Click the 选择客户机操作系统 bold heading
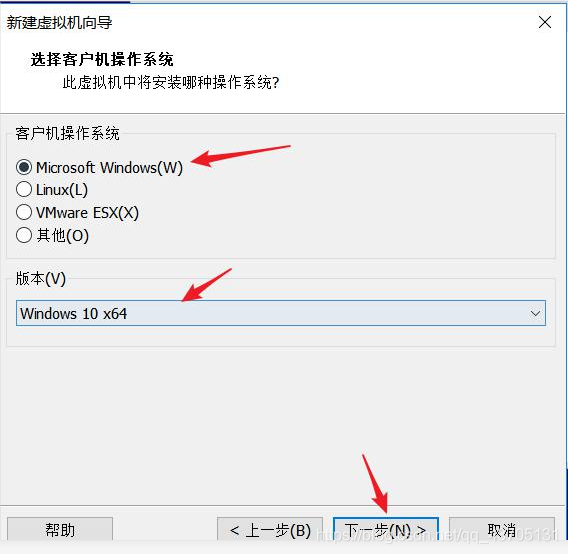The height and width of the screenshot is (554, 568). coord(102,59)
